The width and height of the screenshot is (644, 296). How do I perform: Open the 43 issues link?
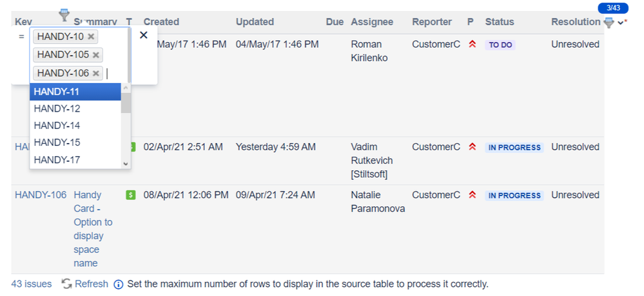tap(32, 284)
